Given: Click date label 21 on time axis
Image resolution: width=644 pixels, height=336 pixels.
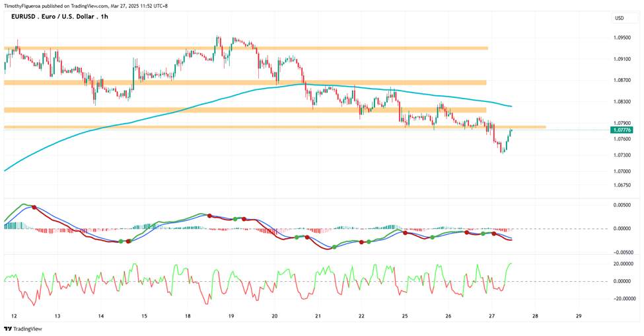Looking at the screenshot, I should (x=318, y=316).
